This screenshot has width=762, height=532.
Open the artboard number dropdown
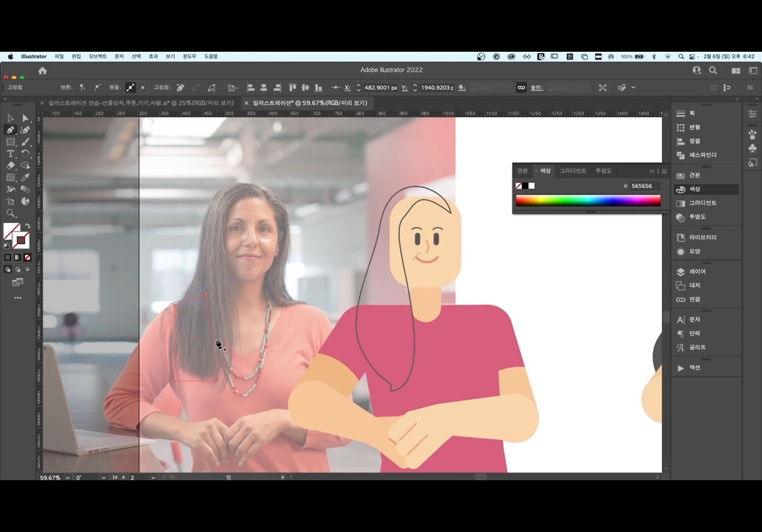click(153, 477)
